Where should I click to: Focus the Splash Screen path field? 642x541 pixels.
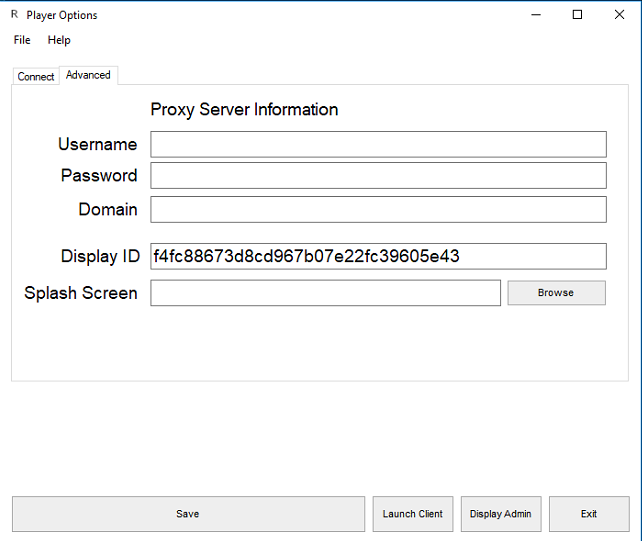coord(325,293)
